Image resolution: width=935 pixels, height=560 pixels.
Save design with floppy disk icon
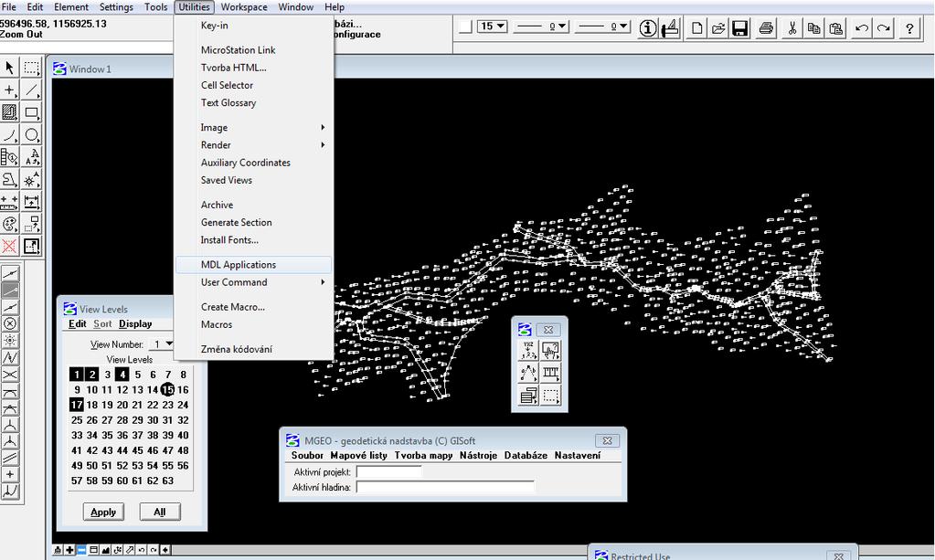point(740,28)
